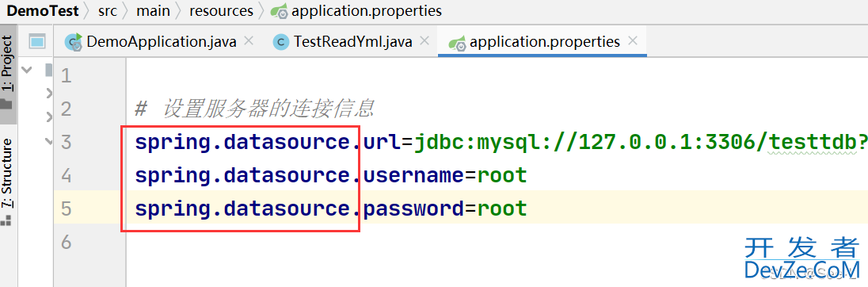Click src in the breadcrumb path
Screen dimensions: 868x287
pyautogui.click(x=108, y=10)
